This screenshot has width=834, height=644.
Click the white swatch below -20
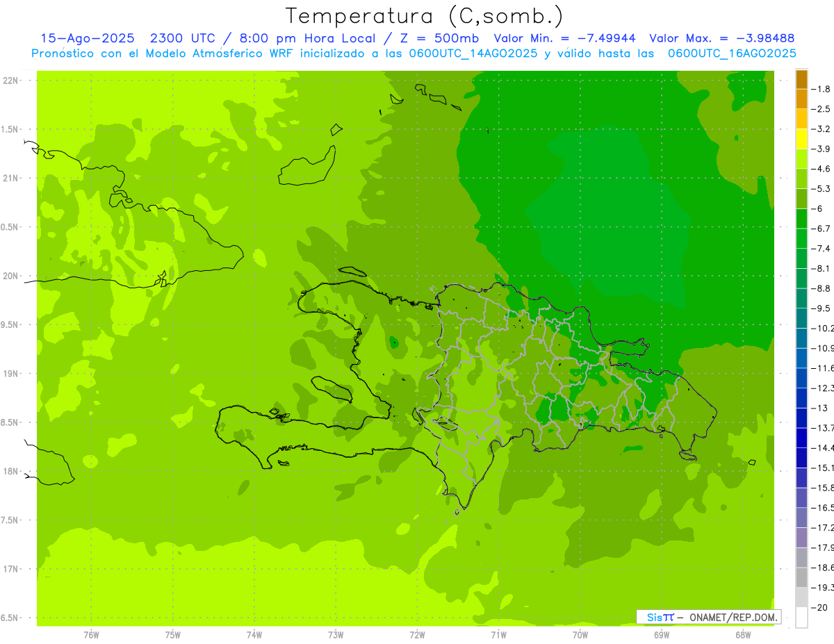click(x=801, y=618)
